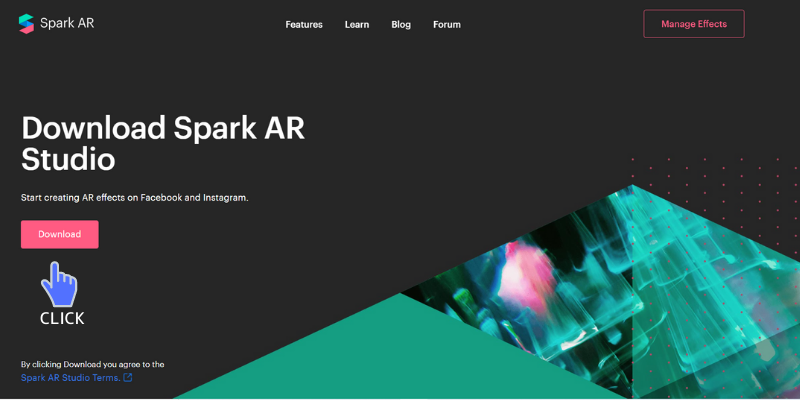The width and height of the screenshot is (800, 400).
Task: Click the Spark AR brand name text
Action: coord(67,23)
